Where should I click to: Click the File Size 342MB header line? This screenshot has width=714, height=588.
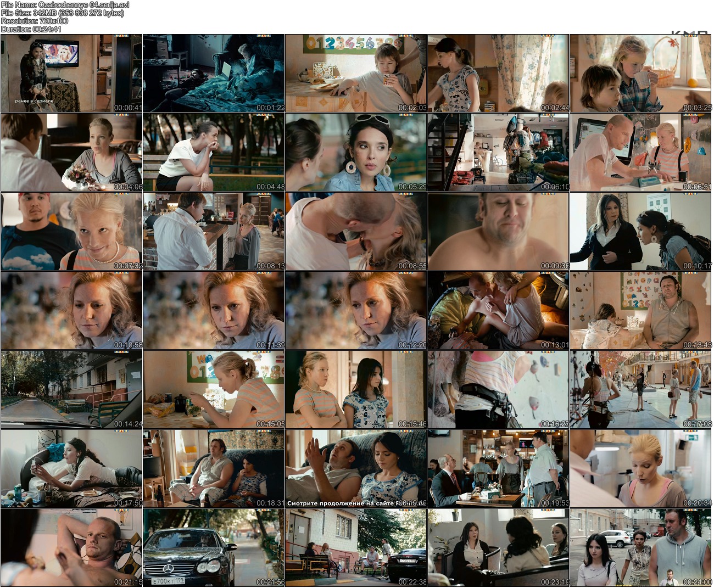click(x=62, y=13)
